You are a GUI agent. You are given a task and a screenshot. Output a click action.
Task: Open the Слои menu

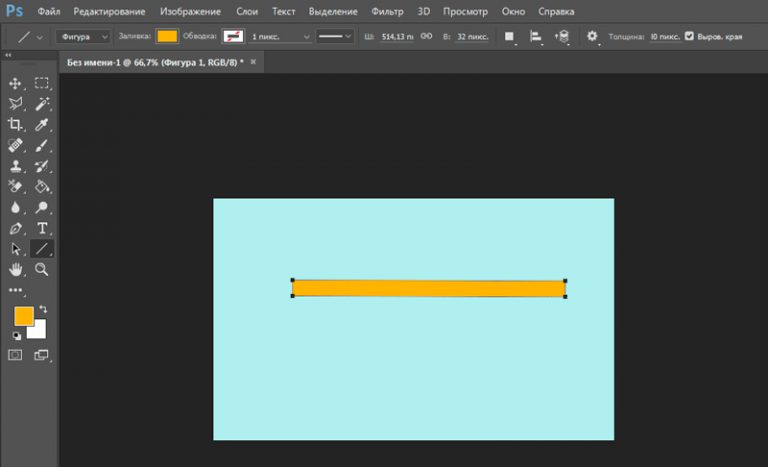pyautogui.click(x=247, y=11)
